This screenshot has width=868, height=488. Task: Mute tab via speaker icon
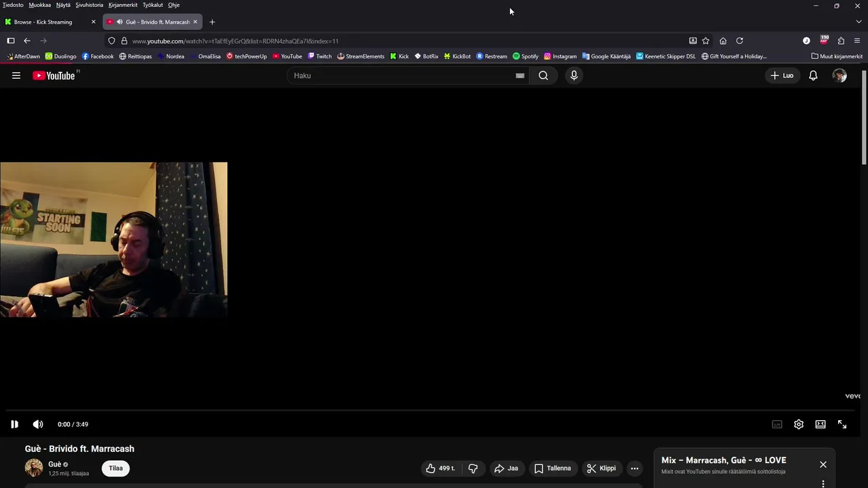pyautogui.click(x=120, y=22)
